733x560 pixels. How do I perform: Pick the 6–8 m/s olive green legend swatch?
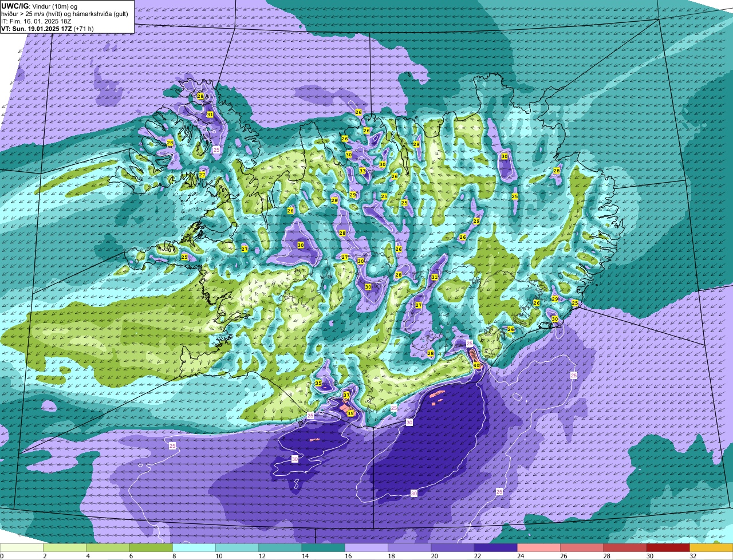click(x=151, y=548)
